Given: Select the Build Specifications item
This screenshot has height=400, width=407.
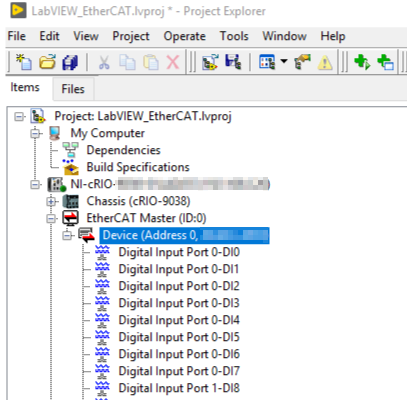Looking at the screenshot, I should tap(138, 167).
